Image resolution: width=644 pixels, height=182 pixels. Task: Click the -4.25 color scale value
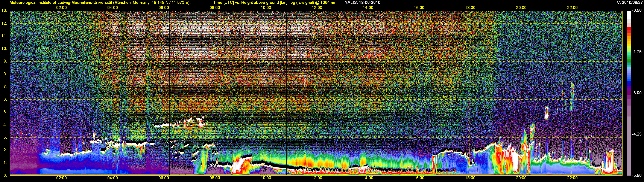(x=636, y=134)
